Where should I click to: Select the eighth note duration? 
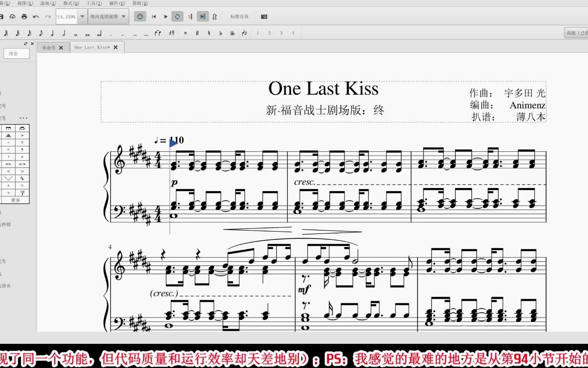tap(41, 33)
